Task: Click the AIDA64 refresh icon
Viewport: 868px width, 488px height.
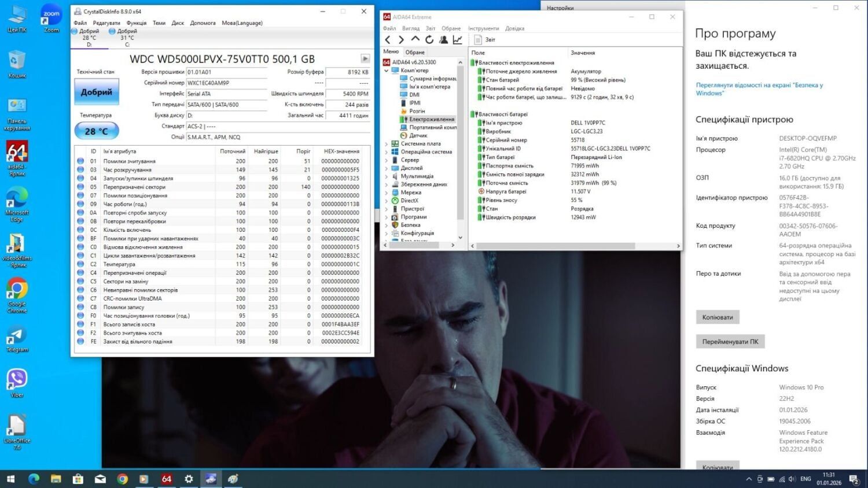Action: (x=429, y=40)
